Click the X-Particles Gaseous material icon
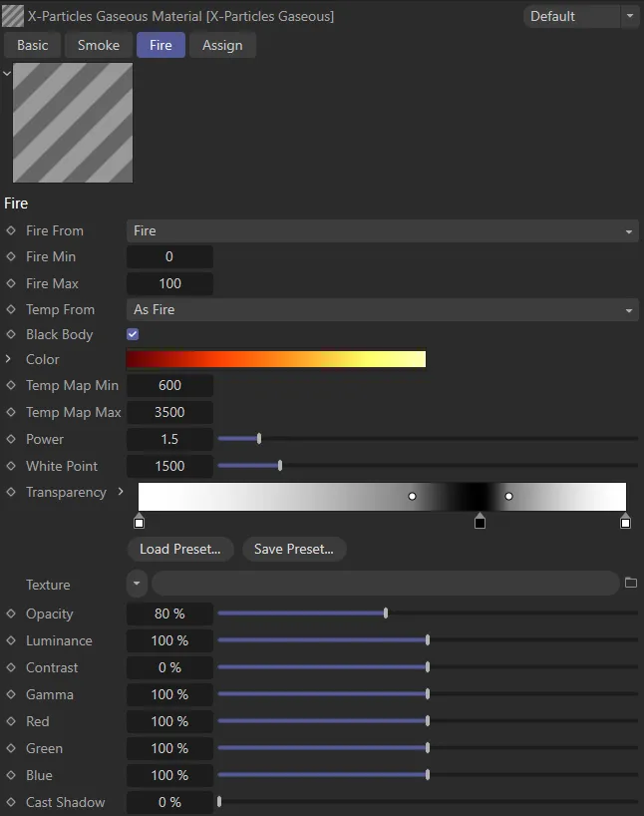The image size is (644, 816). (x=13, y=16)
